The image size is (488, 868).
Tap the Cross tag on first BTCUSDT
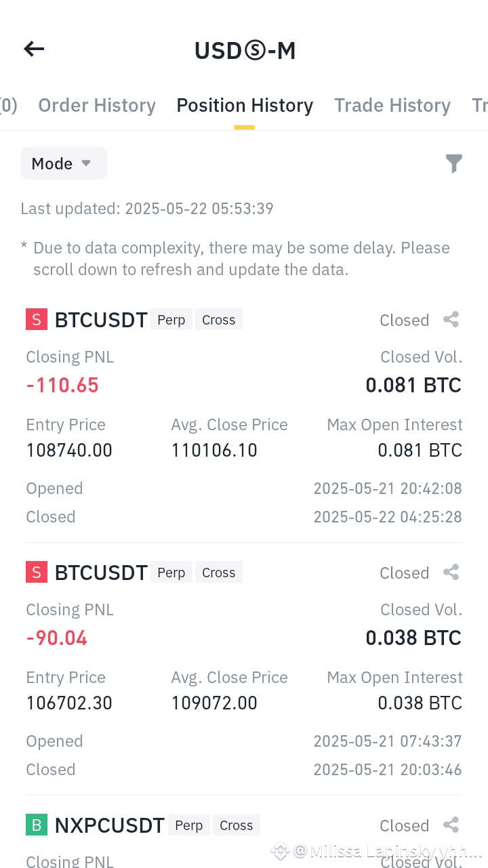(x=218, y=320)
